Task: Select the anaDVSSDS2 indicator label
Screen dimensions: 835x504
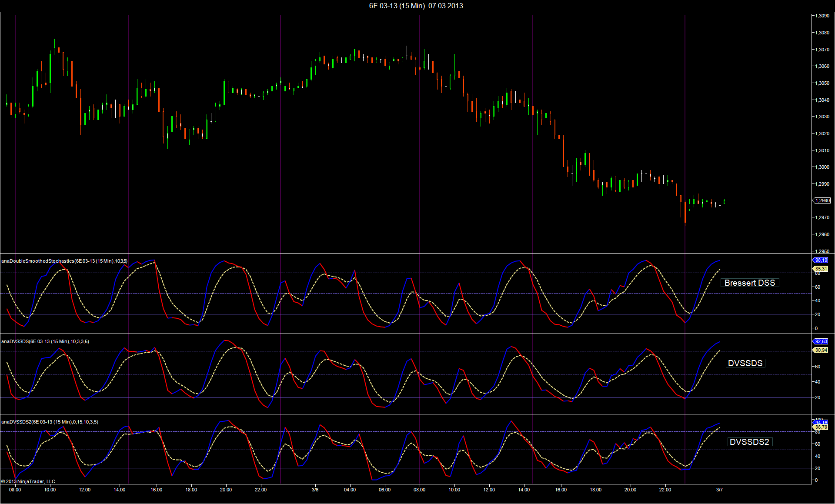Action: [x=50, y=422]
